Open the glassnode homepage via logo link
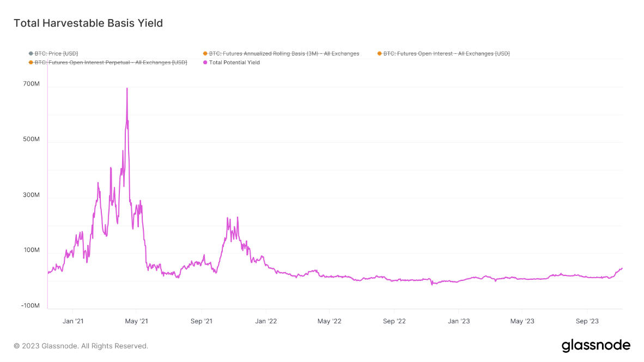This screenshot has height=362, width=644. [596, 345]
